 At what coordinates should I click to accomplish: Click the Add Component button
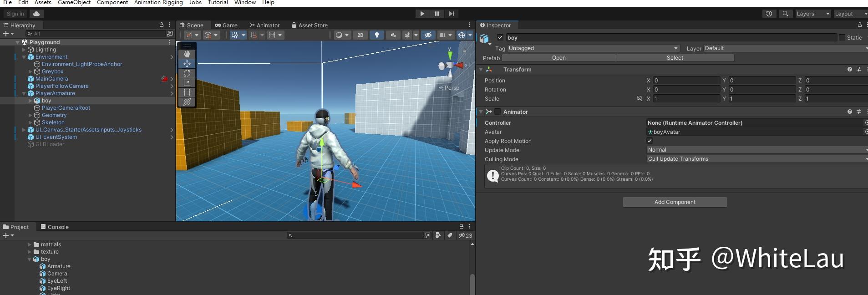(675, 202)
